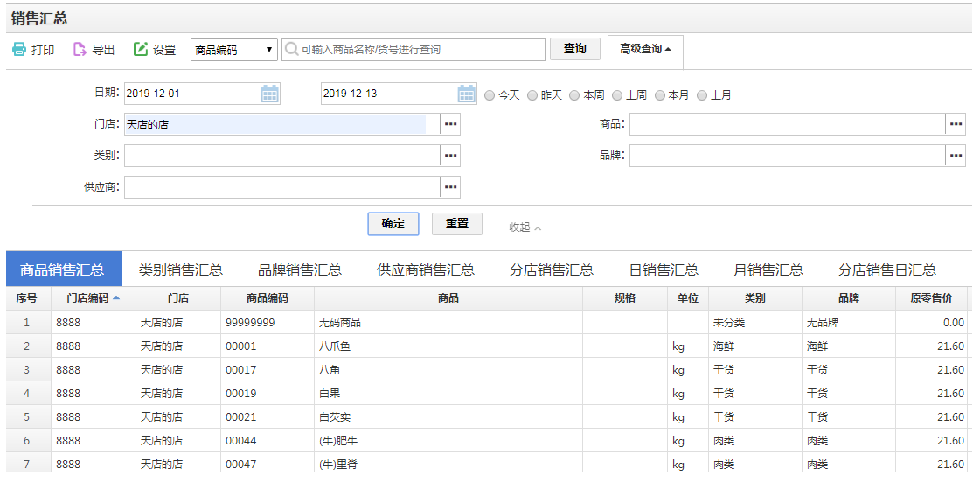The width and height of the screenshot is (980, 482).
Task: Open 门店 selector ellipsis button
Action: (x=450, y=124)
